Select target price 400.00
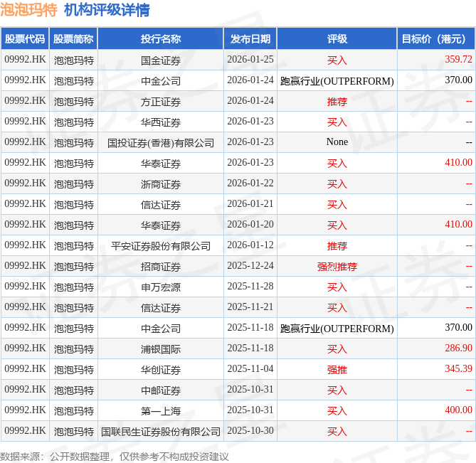476x463 pixels. (x=458, y=410)
